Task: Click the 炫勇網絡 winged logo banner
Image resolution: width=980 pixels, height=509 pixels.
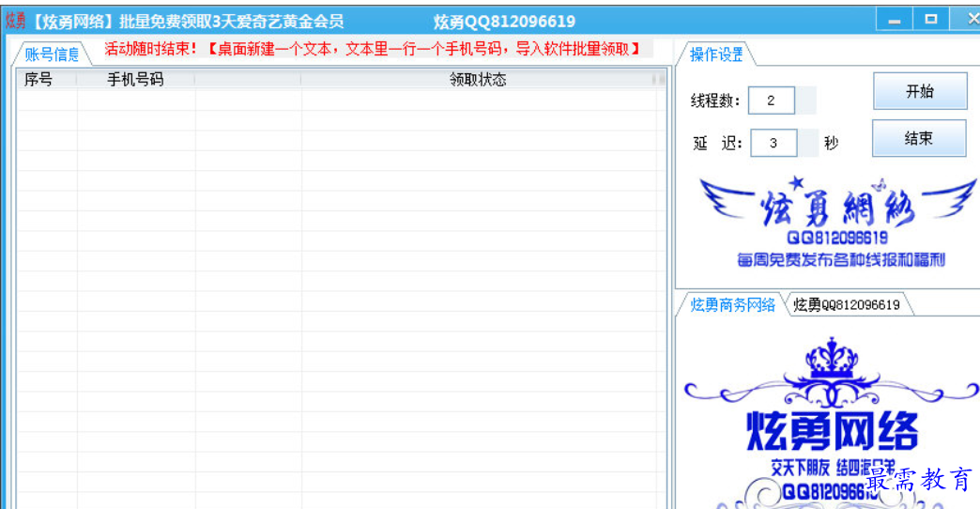Action: point(837,222)
